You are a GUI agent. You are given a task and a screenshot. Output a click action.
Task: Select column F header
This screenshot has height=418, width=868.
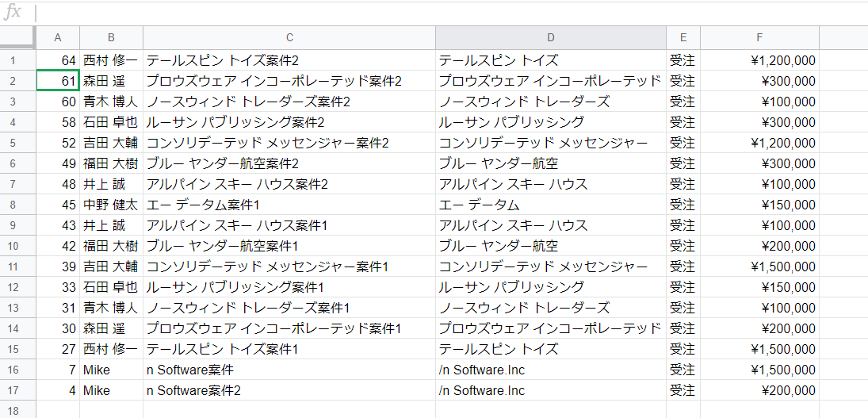(759, 38)
